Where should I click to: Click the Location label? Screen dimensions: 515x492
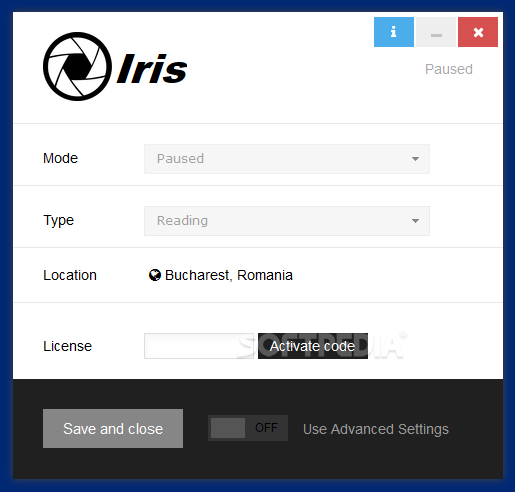coord(70,275)
